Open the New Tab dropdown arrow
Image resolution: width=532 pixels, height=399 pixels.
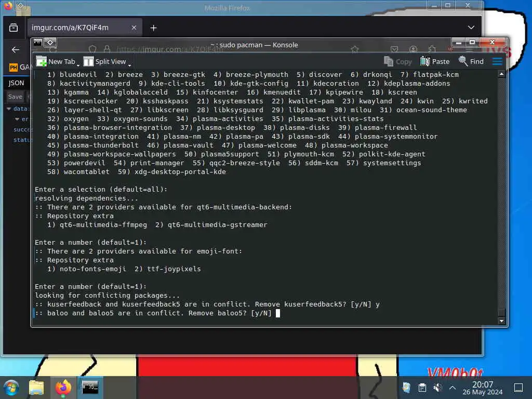78,64
